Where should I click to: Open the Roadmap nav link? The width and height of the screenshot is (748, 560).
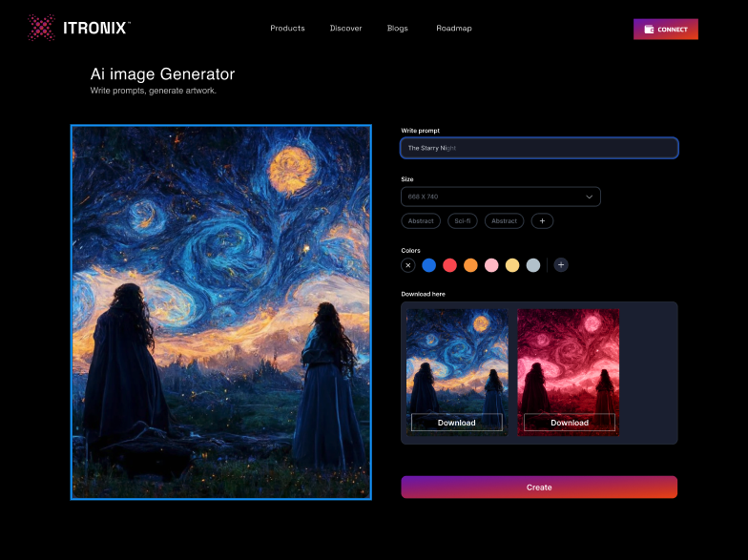[454, 29]
